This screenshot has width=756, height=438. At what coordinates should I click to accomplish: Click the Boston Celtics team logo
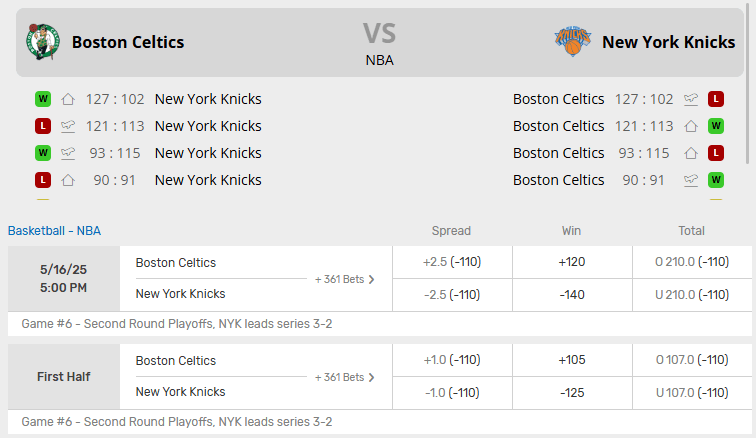pyautogui.click(x=43, y=42)
